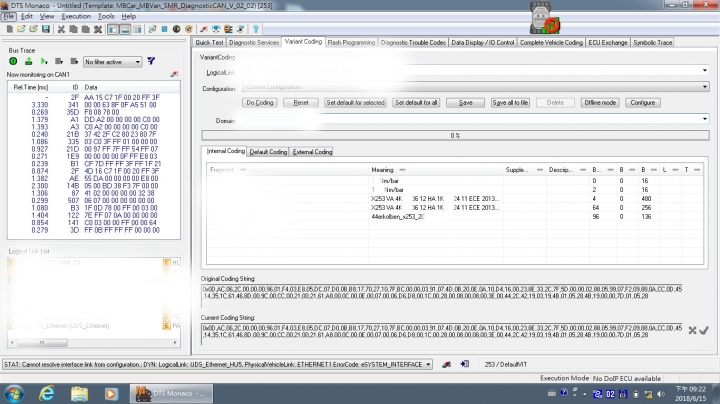Open the green play arrow dropdown in Bus Trace
The image size is (720, 404).
pyautogui.click(x=44, y=61)
